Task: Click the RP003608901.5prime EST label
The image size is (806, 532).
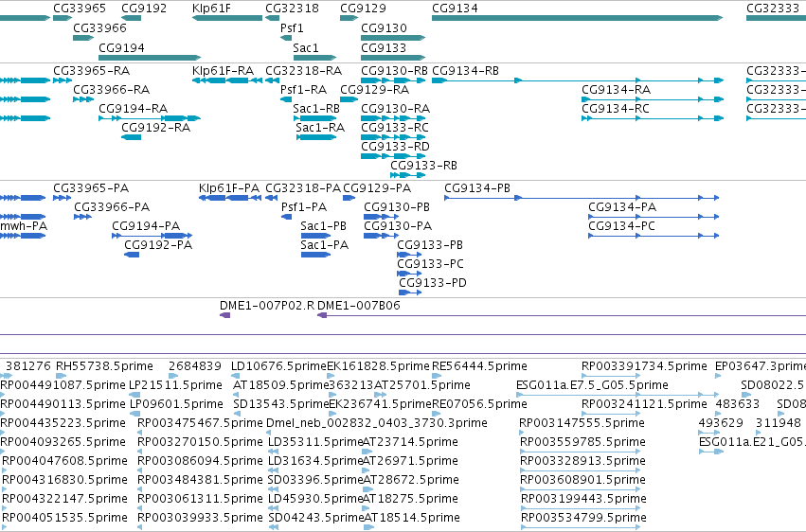Action: click(x=582, y=480)
